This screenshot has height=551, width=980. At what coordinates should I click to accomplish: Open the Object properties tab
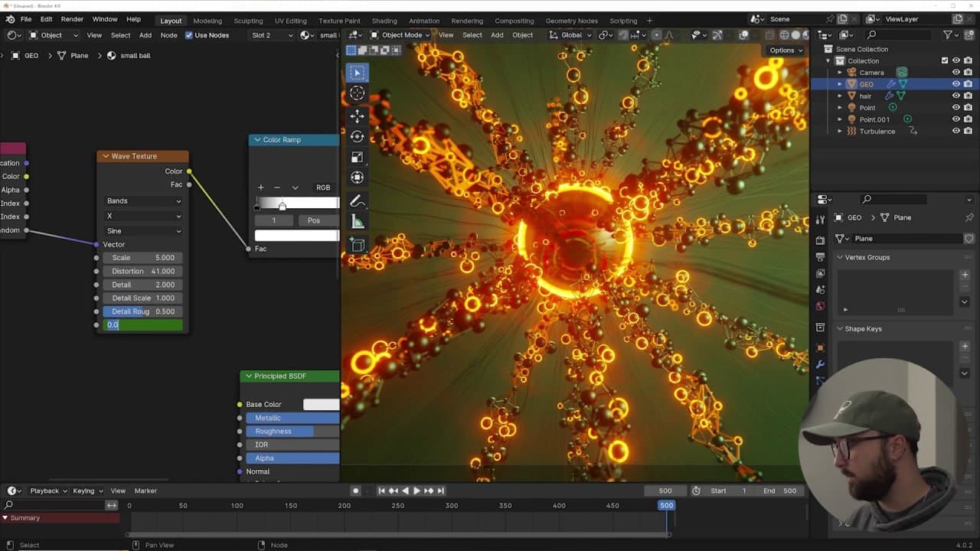point(820,348)
